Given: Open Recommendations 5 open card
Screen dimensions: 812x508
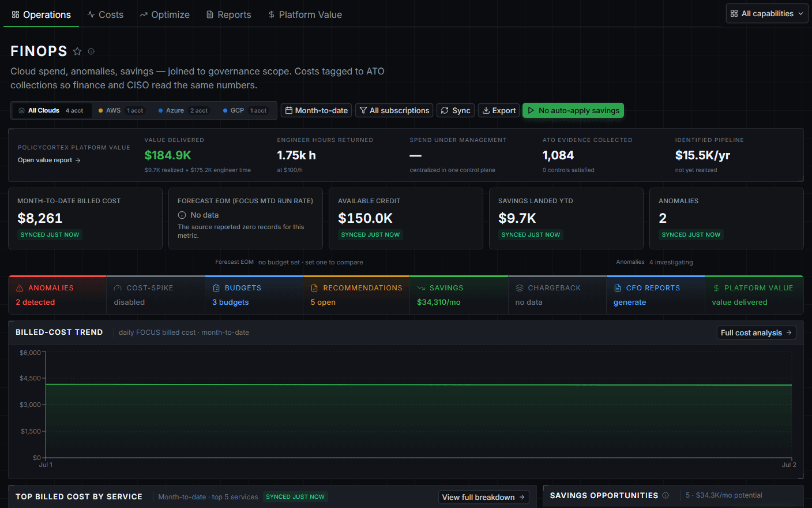Looking at the screenshot, I should pyautogui.click(x=356, y=295).
